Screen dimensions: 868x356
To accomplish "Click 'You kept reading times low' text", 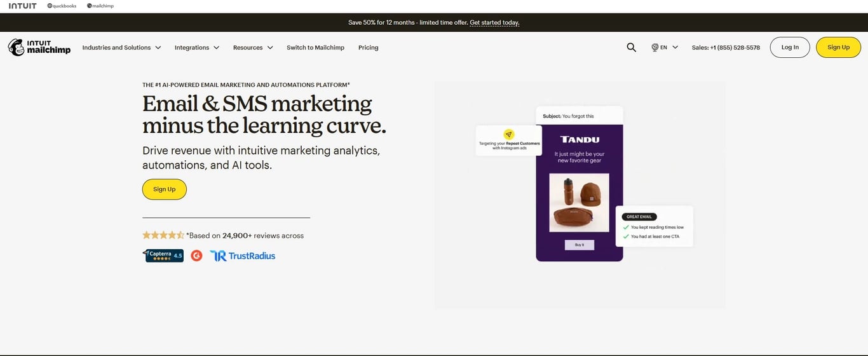I will pos(657,227).
